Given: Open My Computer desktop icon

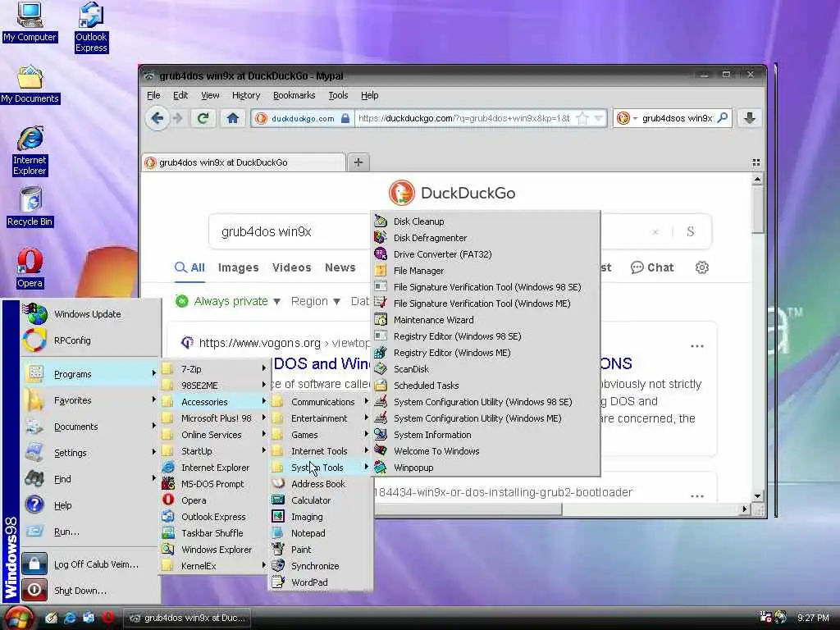Looking at the screenshot, I should tap(30, 22).
